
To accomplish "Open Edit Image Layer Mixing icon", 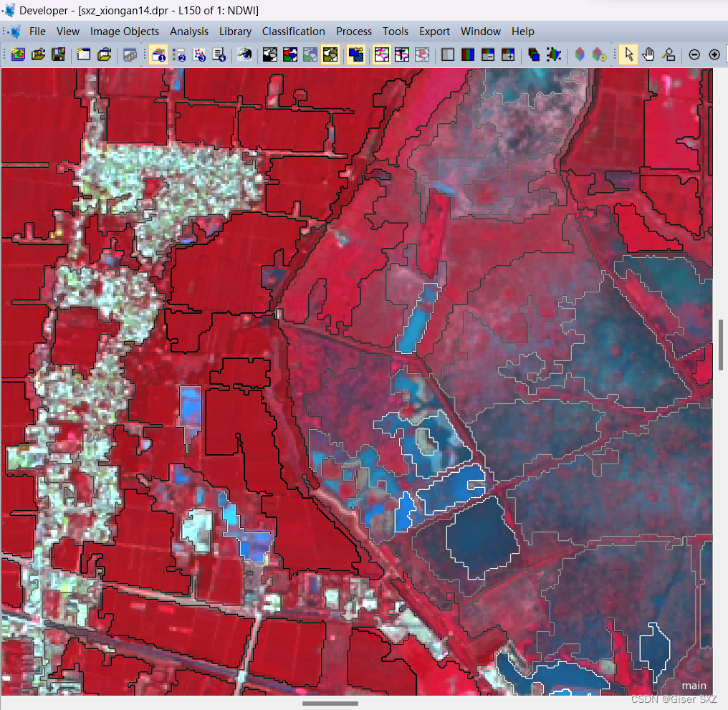I will pyautogui.click(x=534, y=54).
